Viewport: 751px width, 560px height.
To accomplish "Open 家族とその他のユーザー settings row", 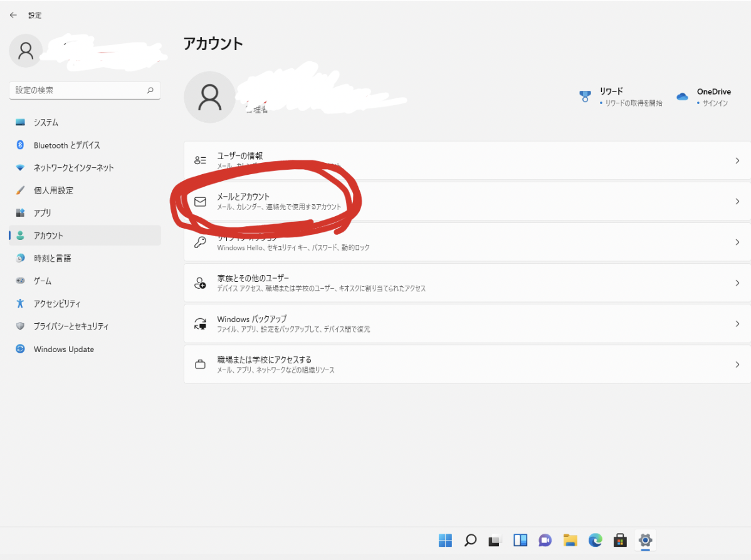I will click(467, 283).
